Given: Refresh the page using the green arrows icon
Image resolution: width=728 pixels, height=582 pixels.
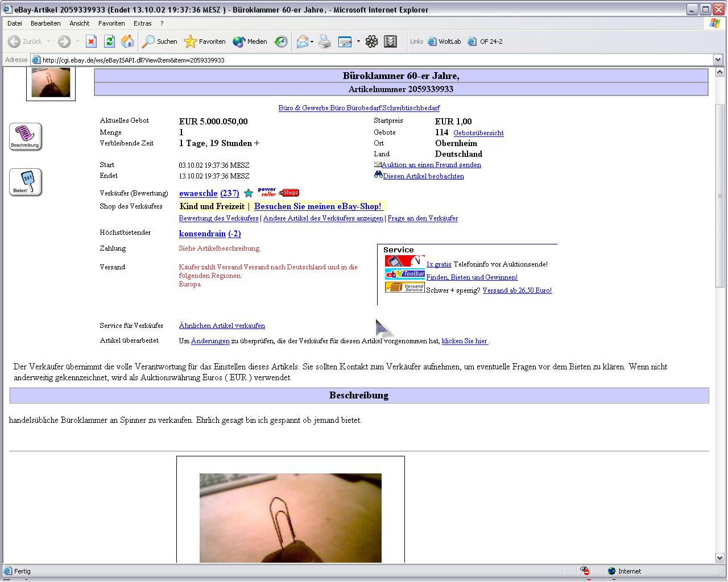Looking at the screenshot, I should tap(109, 41).
